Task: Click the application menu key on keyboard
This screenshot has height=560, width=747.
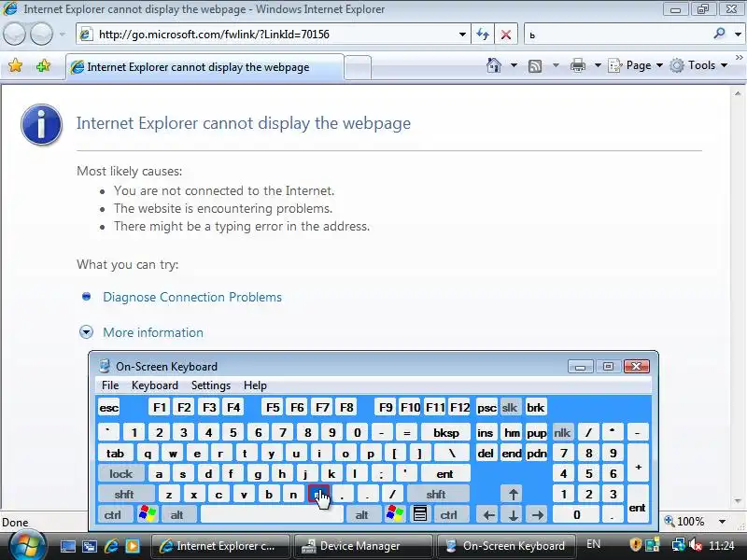Action: click(419, 514)
